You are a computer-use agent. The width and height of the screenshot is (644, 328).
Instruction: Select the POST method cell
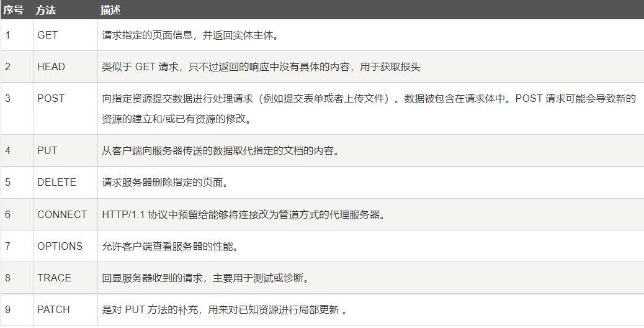pos(65,109)
